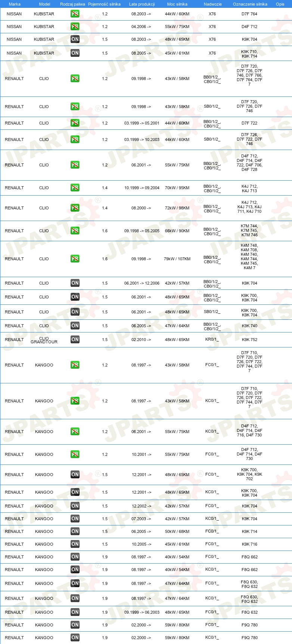Select the date range 06.2001 -> 12.2006

142,283
